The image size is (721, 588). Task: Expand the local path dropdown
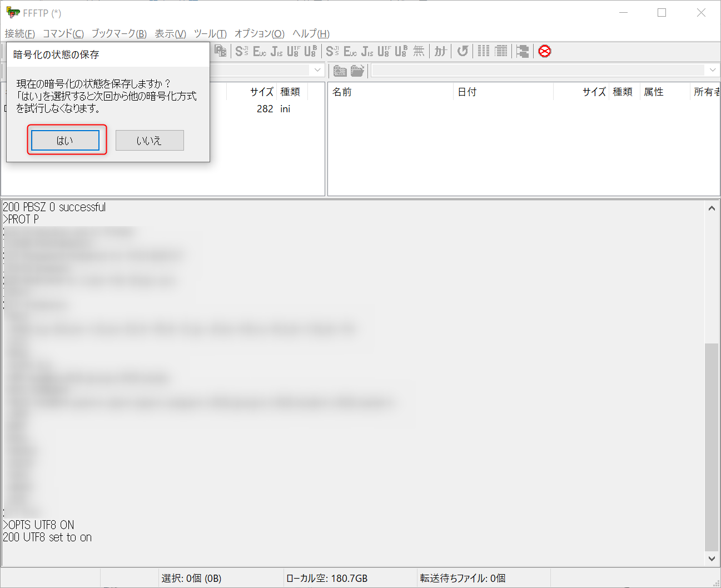coord(317,70)
